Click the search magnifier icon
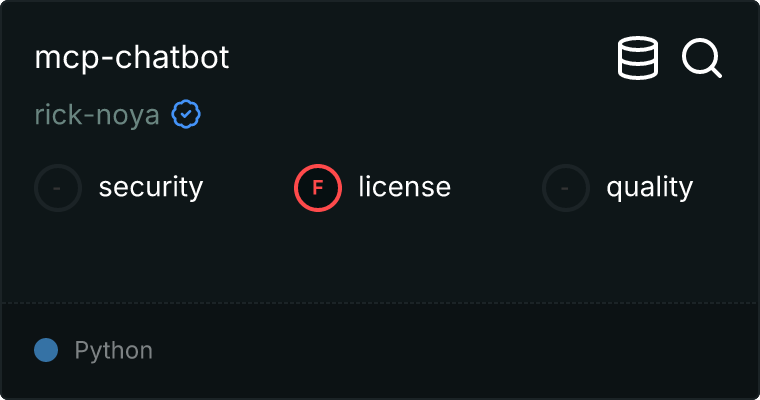The width and height of the screenshot is (760, 400). pyautogui.click(x=702, y=58)
